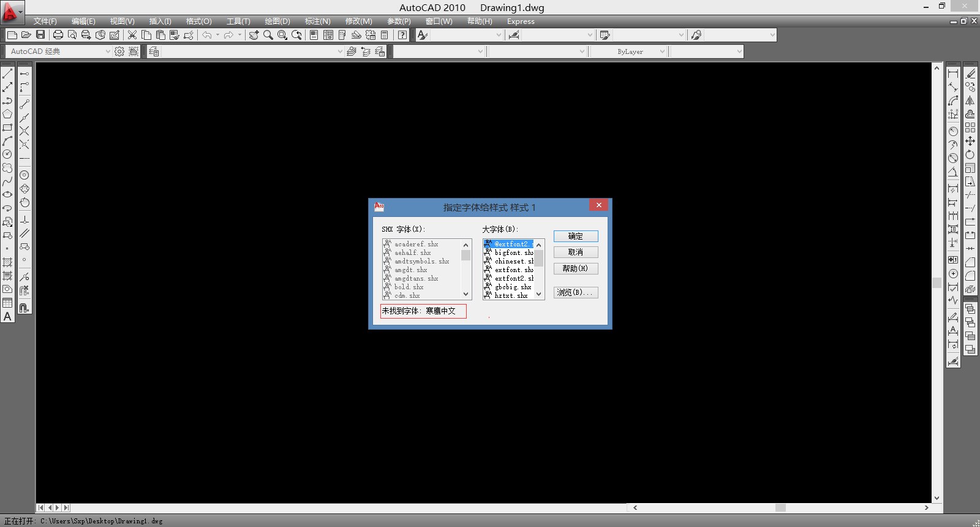This screenshot has width=980, height=527.
Task: Click the 确定 button
Action: pos(576,236)
